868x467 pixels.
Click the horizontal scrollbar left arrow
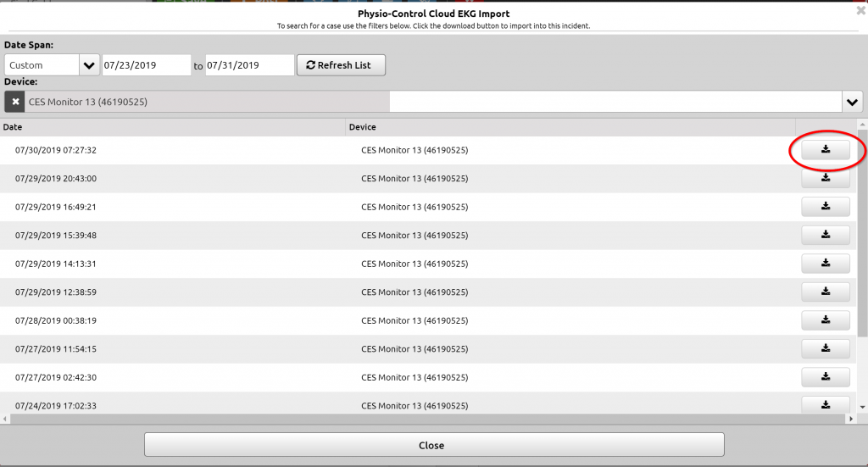click(5, 419)
